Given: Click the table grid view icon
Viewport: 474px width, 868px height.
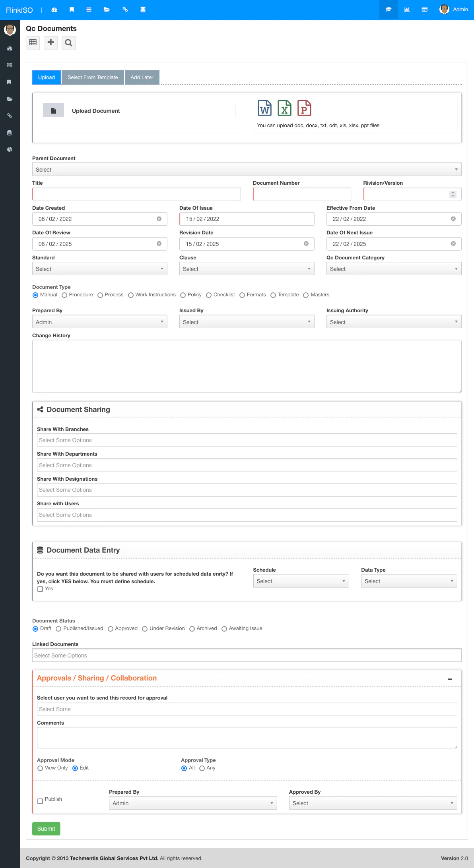Looking at the screenshot, I should (33, 43).
